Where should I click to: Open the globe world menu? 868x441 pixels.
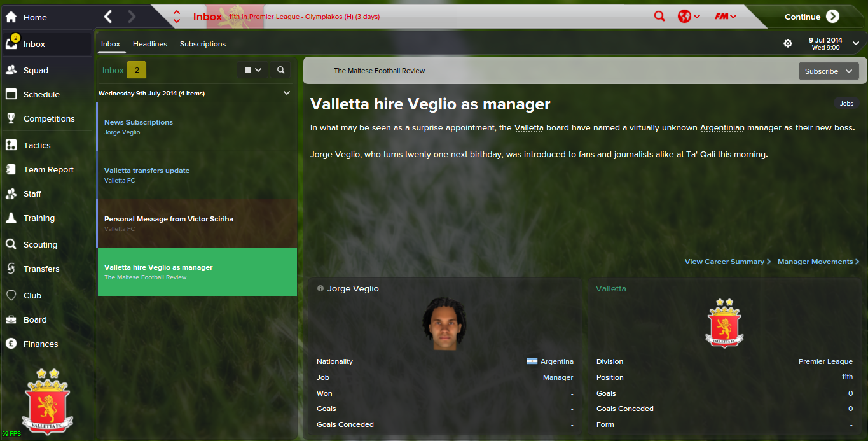(689, 17)
